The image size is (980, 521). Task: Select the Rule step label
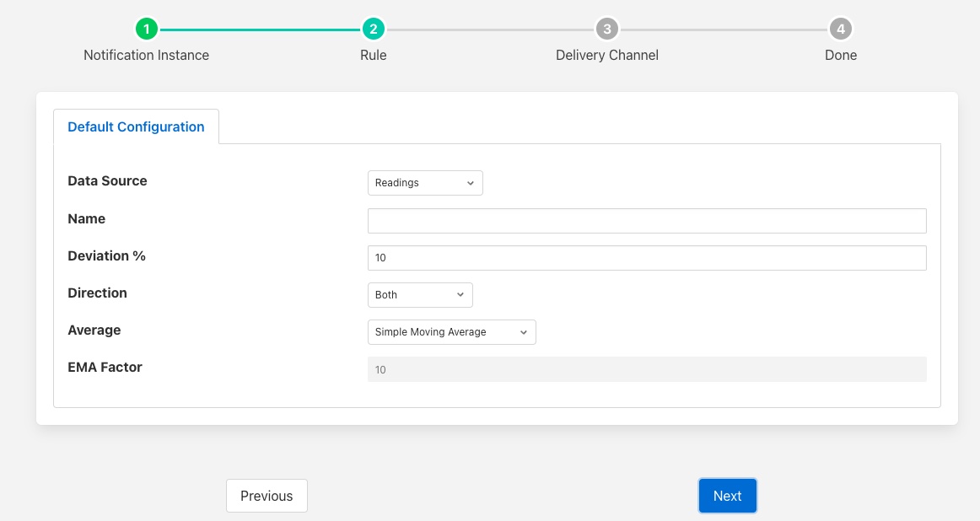[x=373, y=55]
